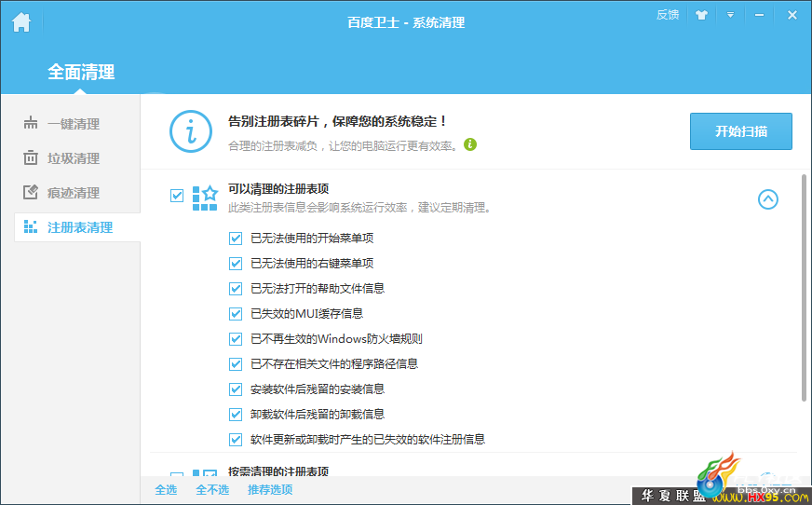The width and height of the screenshot is (812, 505).
Task: Click the heading 告别注册表碎片，保障您的系统稳定！
Action: (x=338, y=122)
